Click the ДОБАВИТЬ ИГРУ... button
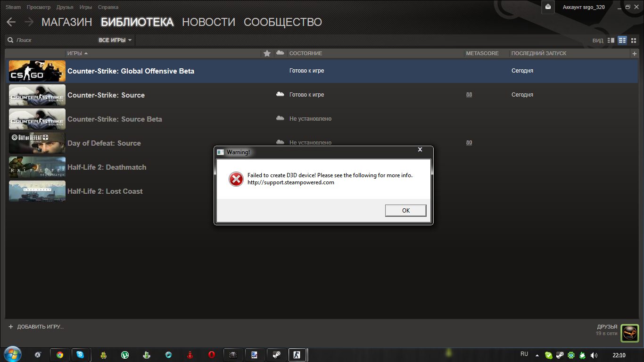The height and width of the screenshot is (362, 644). point(36,327)
